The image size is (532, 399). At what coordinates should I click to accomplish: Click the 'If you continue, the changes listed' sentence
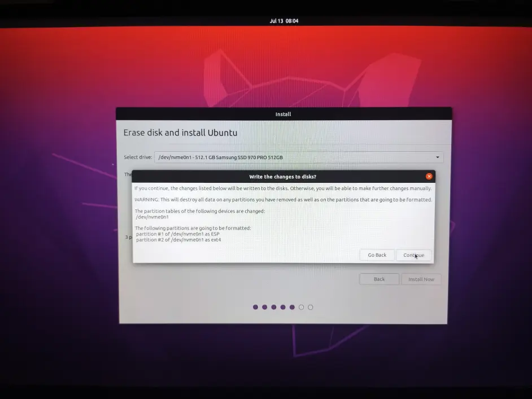283,188
